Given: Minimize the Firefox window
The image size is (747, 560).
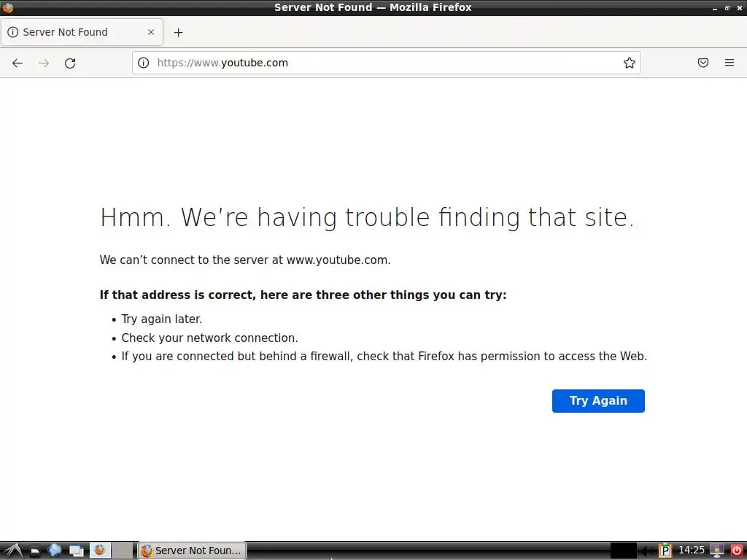Looking at the screenshot, I should click(715, 8).
